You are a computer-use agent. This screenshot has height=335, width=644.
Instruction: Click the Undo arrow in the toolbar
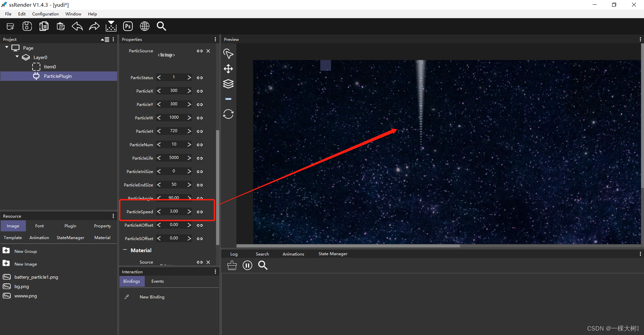[77, 26]
